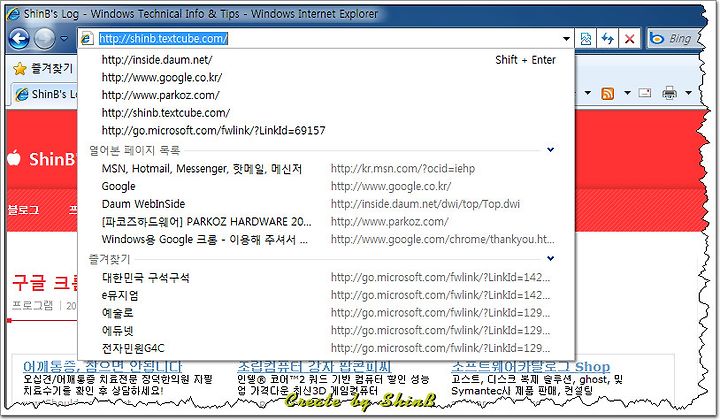The image size is (720, 420).
Task: Click the Read Mail icon
Action: 645,93
